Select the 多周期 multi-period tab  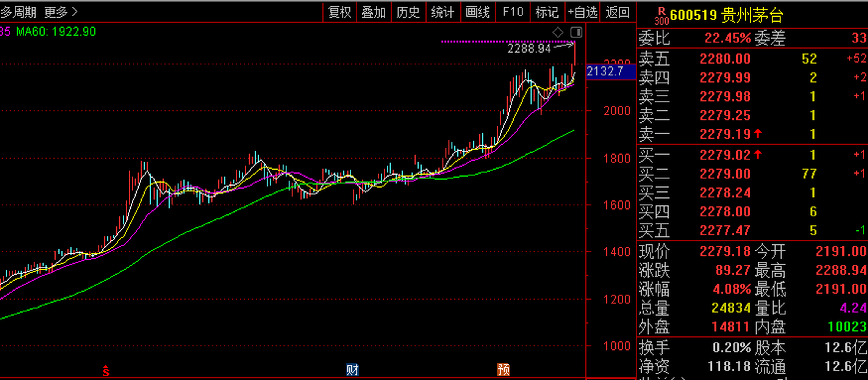(18, 12)
